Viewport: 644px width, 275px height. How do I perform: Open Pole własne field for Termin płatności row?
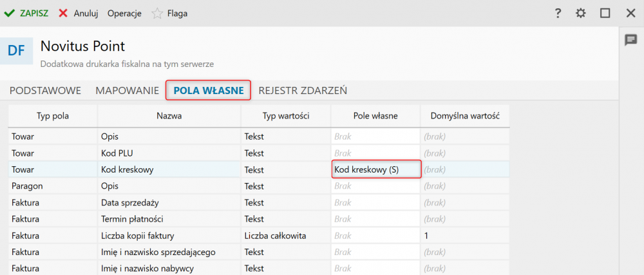tap(375, 219)
